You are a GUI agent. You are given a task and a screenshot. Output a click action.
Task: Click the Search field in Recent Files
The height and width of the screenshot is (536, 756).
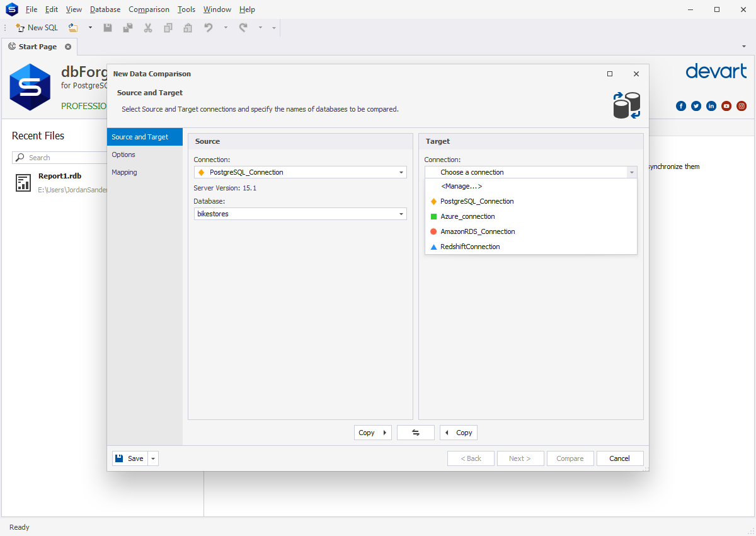point(60,158)
